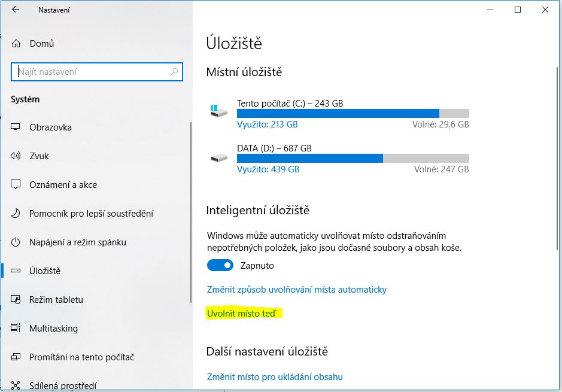The height and width of the screenshot is (392, 562).
Task: Open Změnit způsob uvolňování místa automaticky
Action: click(x=297, y=290)
